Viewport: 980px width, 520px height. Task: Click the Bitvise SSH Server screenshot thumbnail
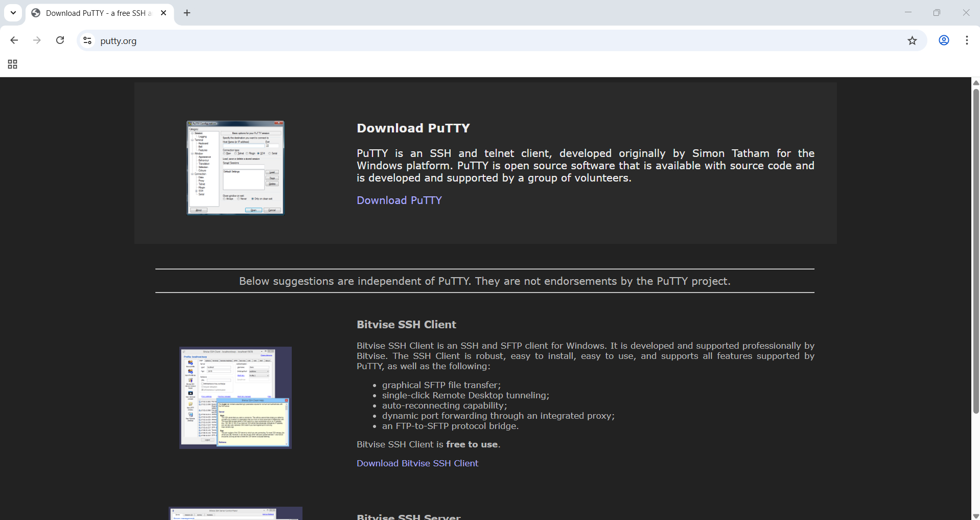click(236, 513)
